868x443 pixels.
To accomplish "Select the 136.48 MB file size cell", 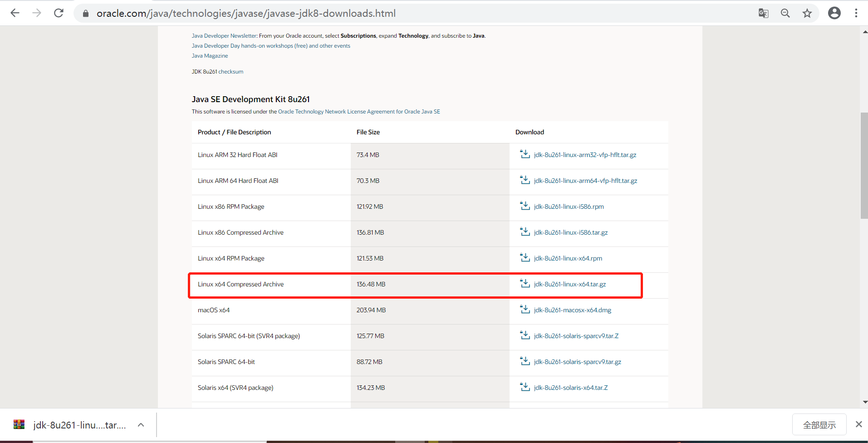I will click(371, 284).
